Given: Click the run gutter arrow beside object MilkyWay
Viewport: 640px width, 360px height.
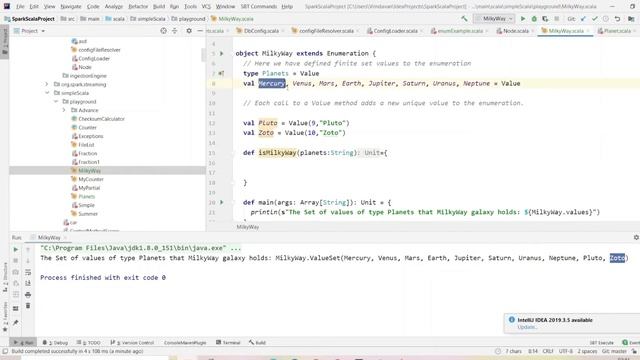Looking at the screenshot, I should click(x=222, y=53).
